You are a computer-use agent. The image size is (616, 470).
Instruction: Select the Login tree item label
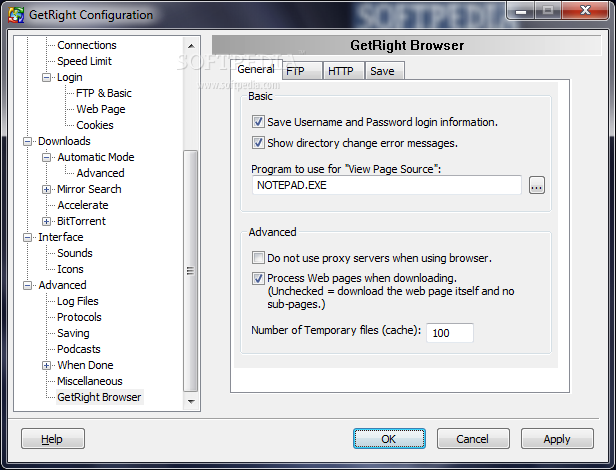[70, 77]
